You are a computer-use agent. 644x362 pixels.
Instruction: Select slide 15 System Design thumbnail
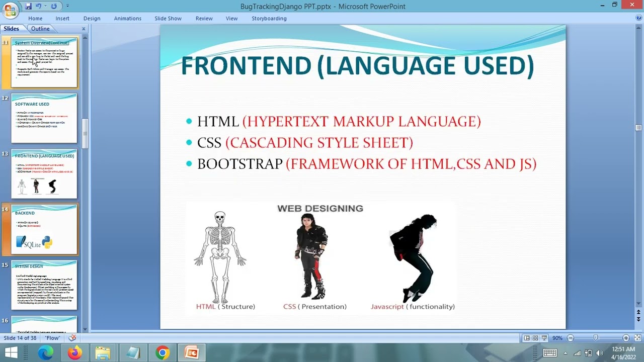[x=44, y=286]
